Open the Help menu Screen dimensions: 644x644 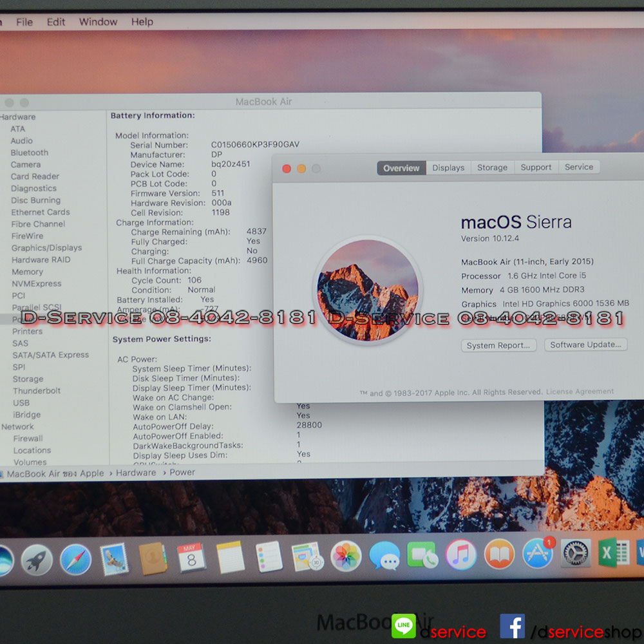[142, 21]
